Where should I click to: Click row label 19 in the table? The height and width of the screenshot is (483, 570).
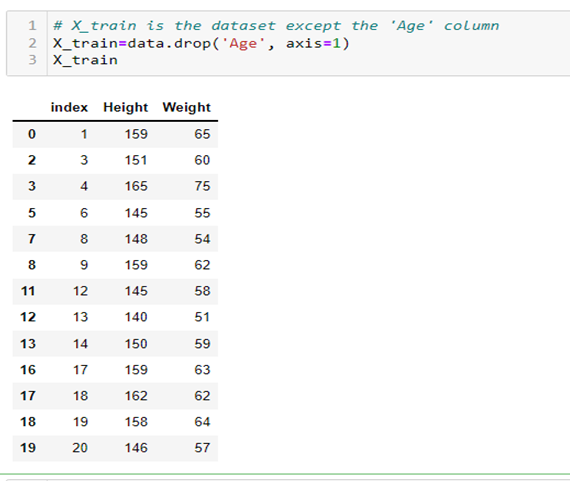coord(28,448)
